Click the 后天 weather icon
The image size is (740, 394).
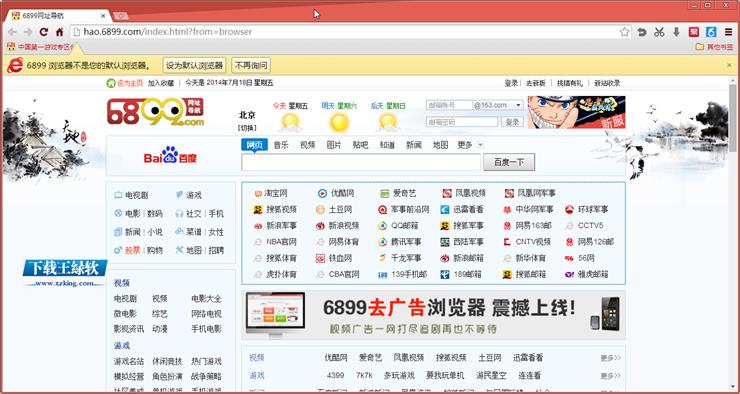(388, 123)
